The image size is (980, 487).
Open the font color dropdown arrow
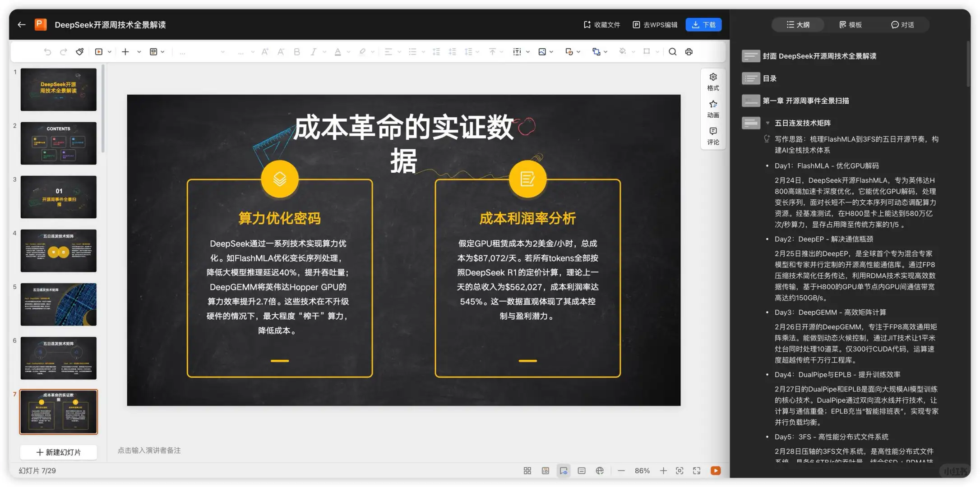(x=349, y=52)
